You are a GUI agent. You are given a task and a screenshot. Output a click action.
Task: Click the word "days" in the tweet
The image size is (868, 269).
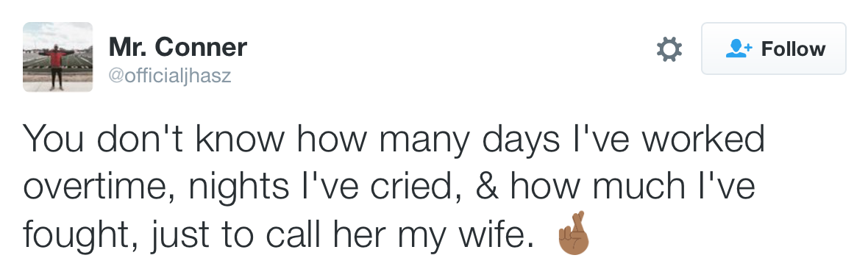(521, 140)
